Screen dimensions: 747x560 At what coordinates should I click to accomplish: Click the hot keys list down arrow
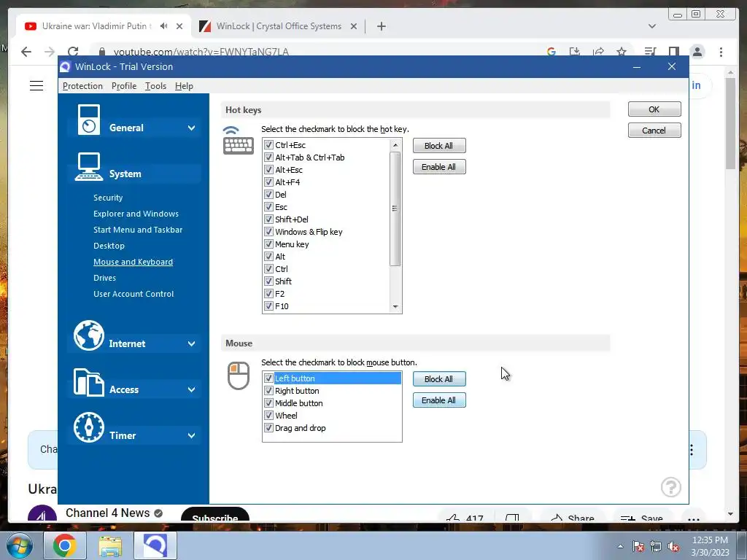[x=395, y=307]
